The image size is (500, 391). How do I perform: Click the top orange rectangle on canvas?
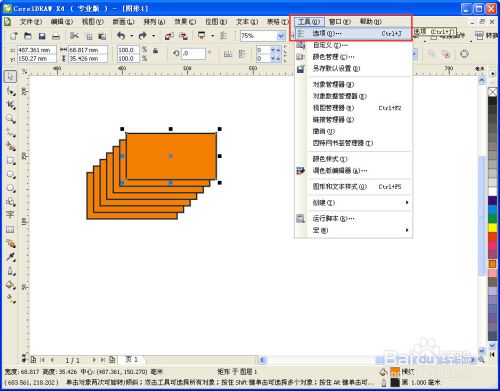[171, 156]
